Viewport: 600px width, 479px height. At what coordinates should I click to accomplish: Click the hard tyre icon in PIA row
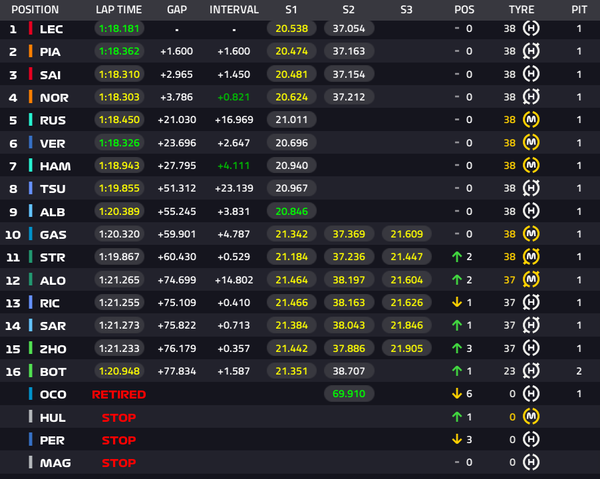(x=531, y=51)
